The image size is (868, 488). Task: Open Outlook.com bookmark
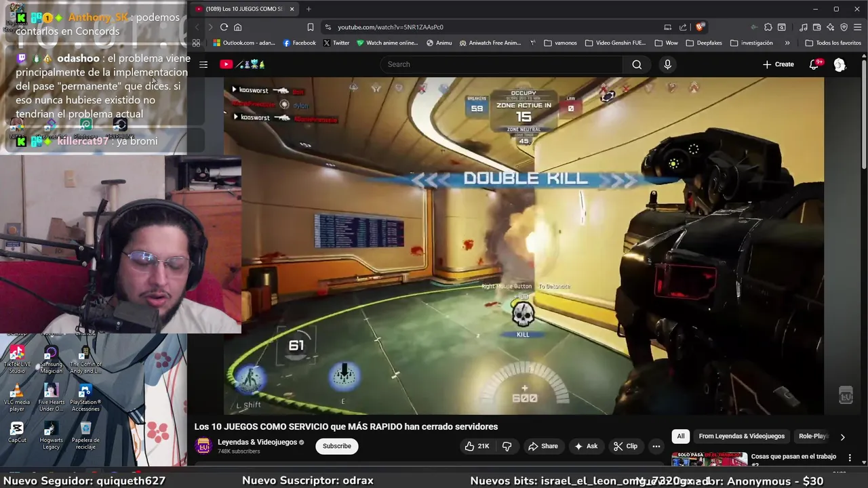244,43
